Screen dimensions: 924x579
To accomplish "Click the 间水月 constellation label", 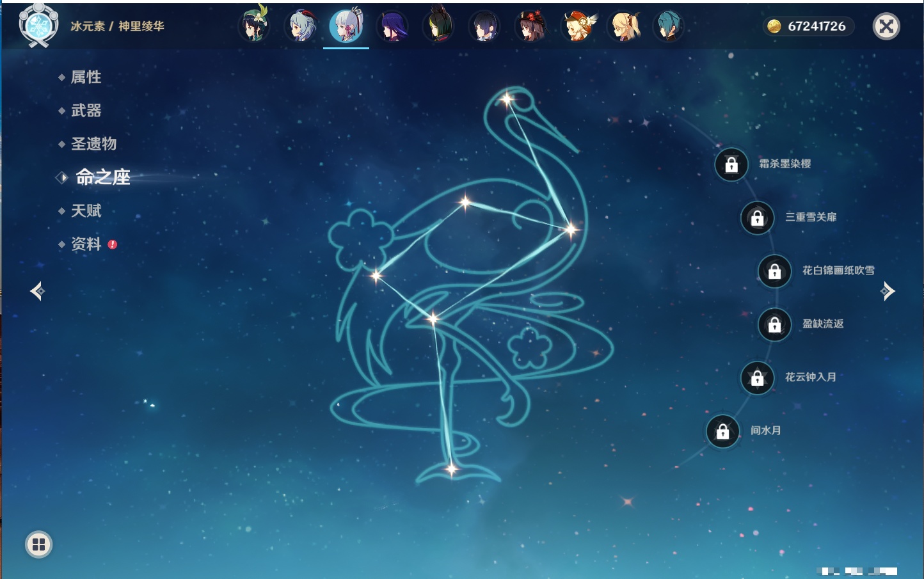I will (x=766, y=431).
